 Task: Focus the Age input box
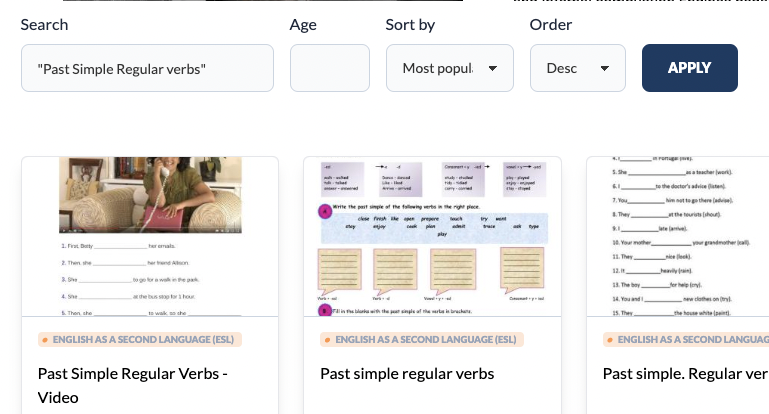coord(329,68)
